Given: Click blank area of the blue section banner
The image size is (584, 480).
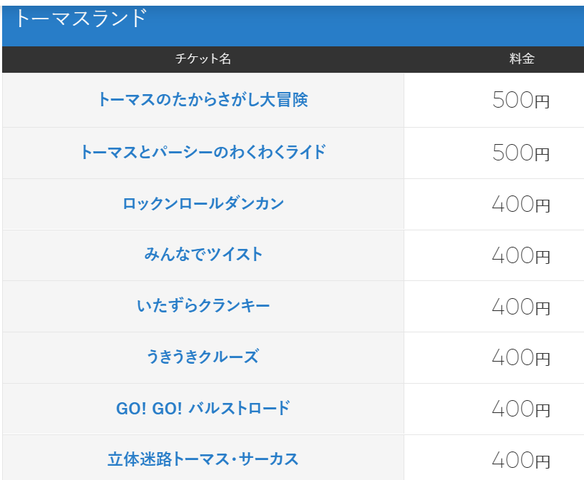Looking at the screenshot, I should 365,26.
